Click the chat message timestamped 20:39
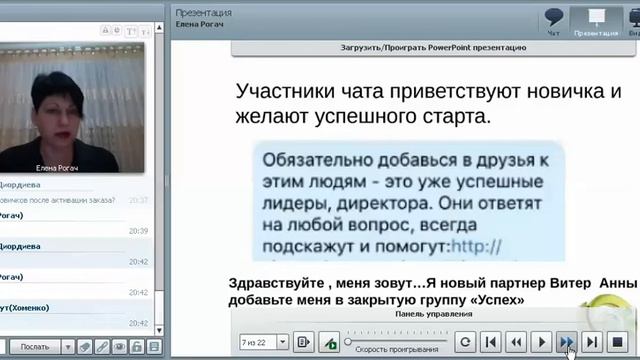 click(x=76, y=231)
